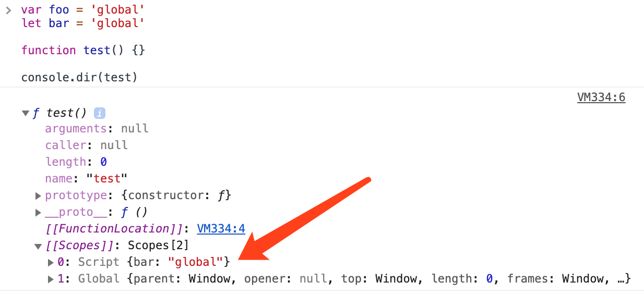
Task: Select the name: "test" property
Action: 86,178
